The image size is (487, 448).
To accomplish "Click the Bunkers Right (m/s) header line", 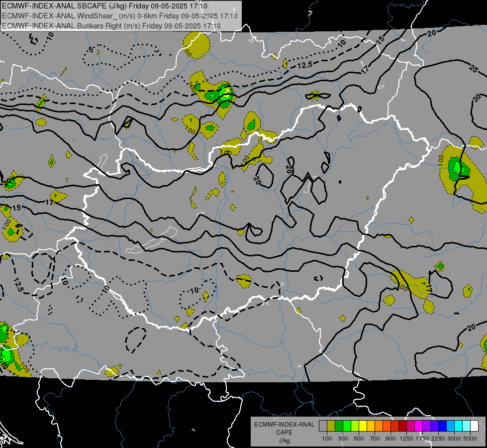I will coord(111,26).
